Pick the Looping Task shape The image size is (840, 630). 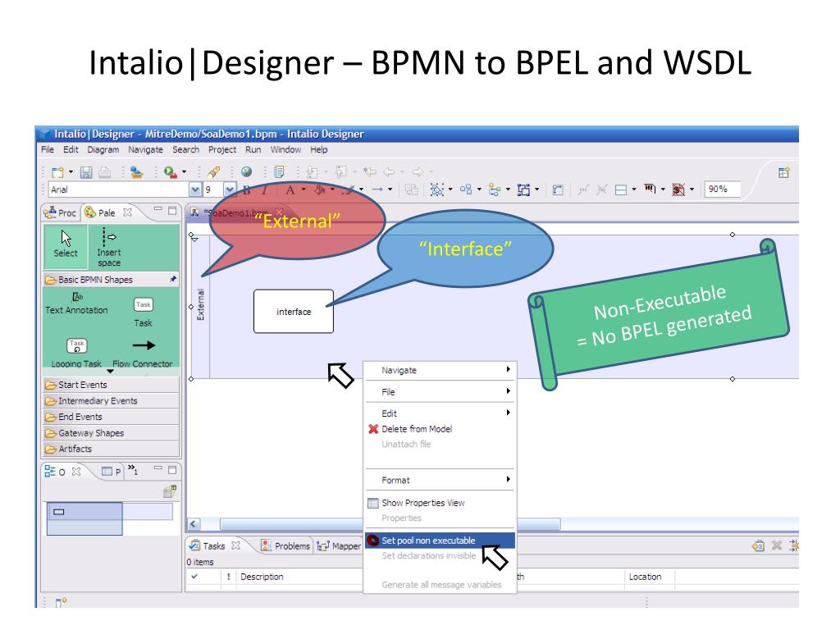coord(76,353)
